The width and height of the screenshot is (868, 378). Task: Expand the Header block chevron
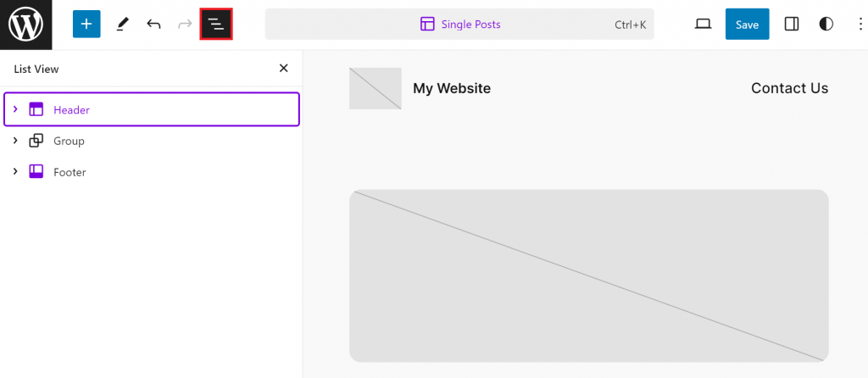pyautogui.click(x=15, y=109)
